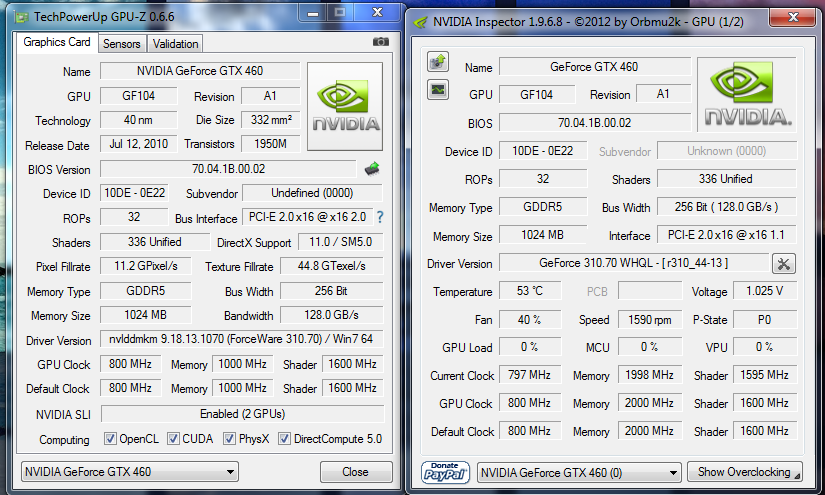The height and width of the screenshot is (495, 825).
Task: Click the Pixel Fillrate value 11.2 GPixel/s
Action: tap(146, 266)
